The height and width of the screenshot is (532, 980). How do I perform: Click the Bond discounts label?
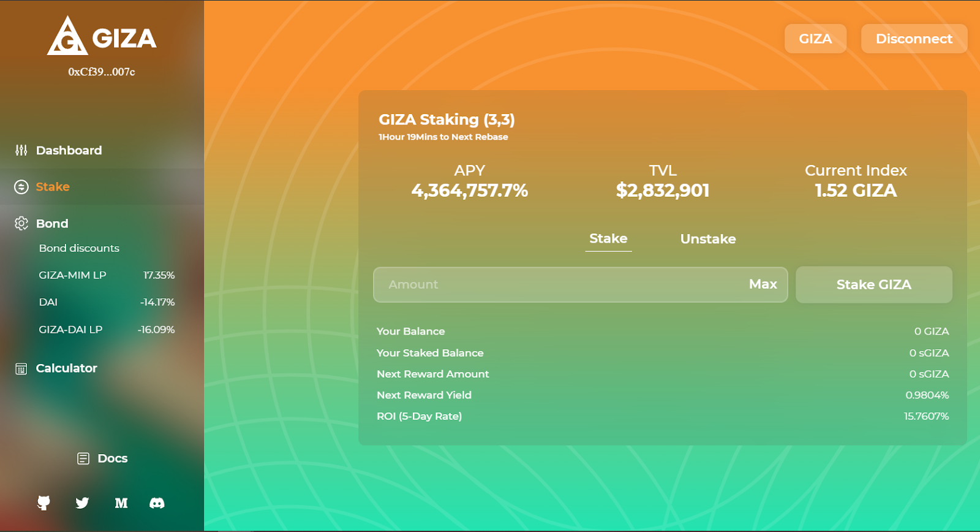(79, 248)
